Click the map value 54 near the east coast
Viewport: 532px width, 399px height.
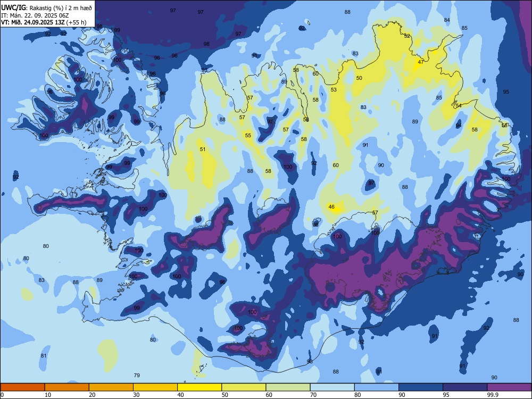tap(459, 105)
